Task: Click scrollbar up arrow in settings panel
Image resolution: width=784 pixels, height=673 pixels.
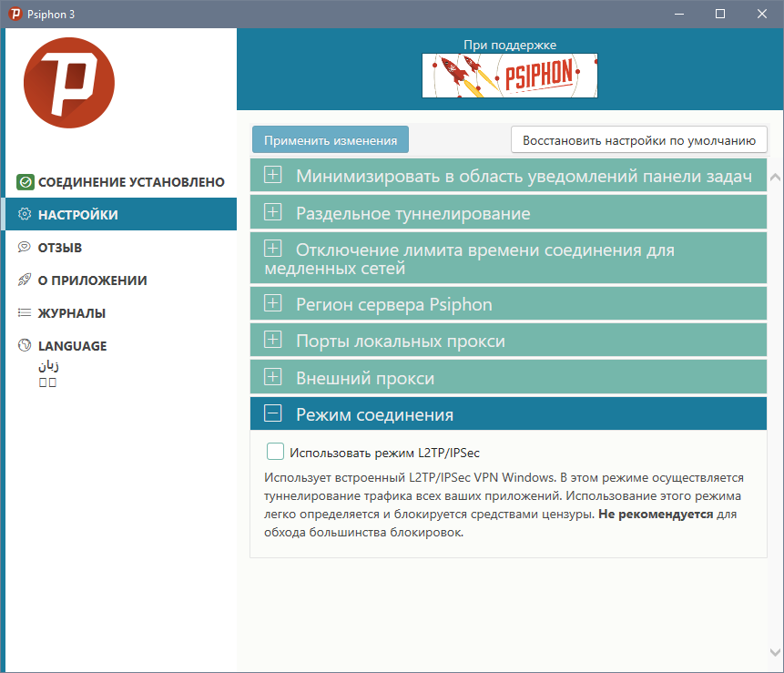Action: coord(775,177)
